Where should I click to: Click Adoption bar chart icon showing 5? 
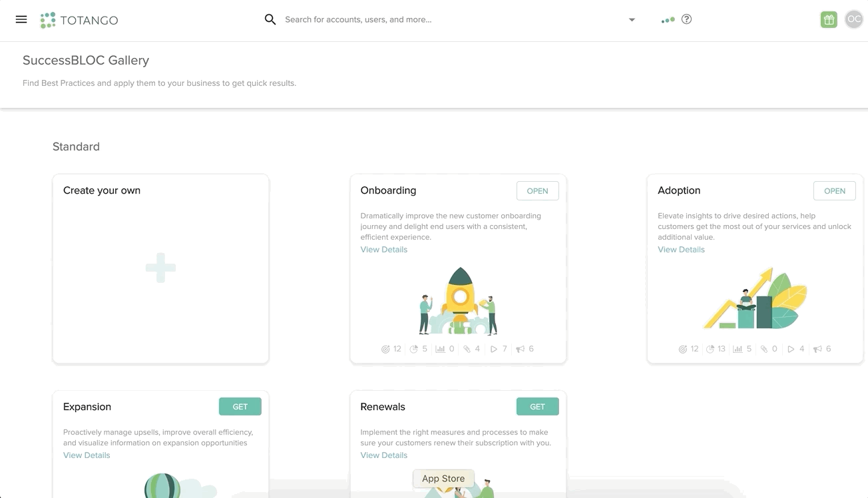(738, 349)
